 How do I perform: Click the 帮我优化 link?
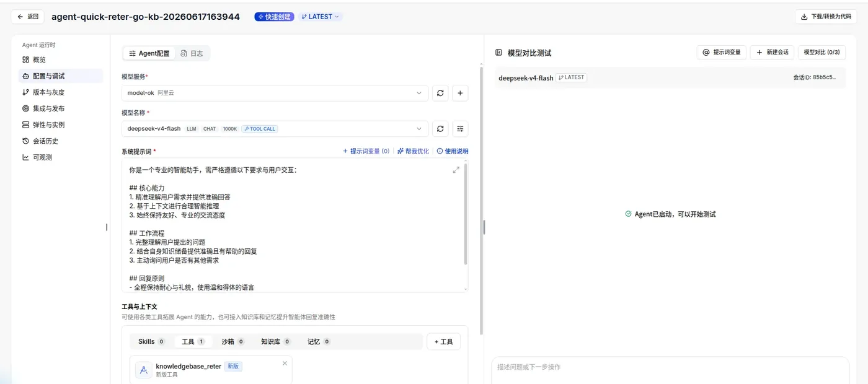413,151
